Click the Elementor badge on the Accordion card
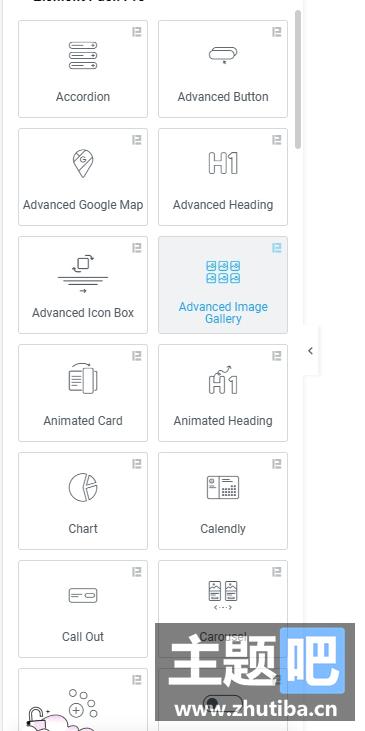Image resolution: width=365 pixels, height=731 pixels. point(137,32)
